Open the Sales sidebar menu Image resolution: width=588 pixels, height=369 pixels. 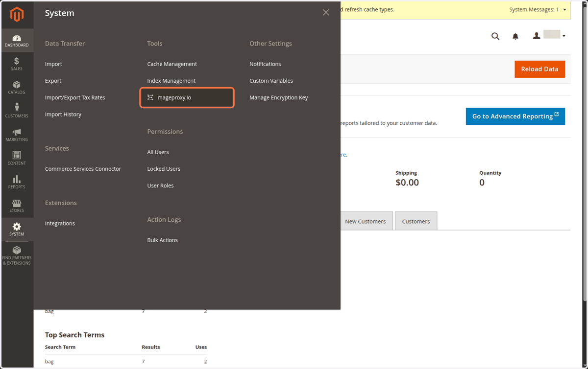pyautogui.click(x=17, y=64)
